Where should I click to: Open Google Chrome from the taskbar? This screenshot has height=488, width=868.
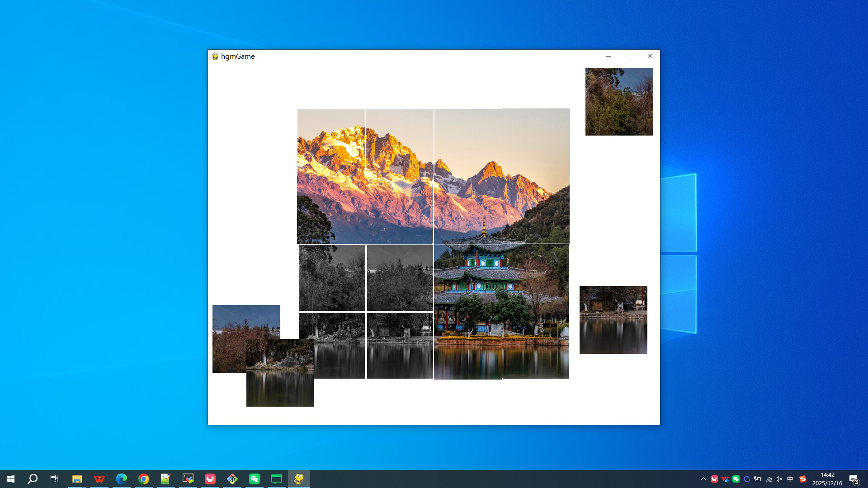click(143, 479)
